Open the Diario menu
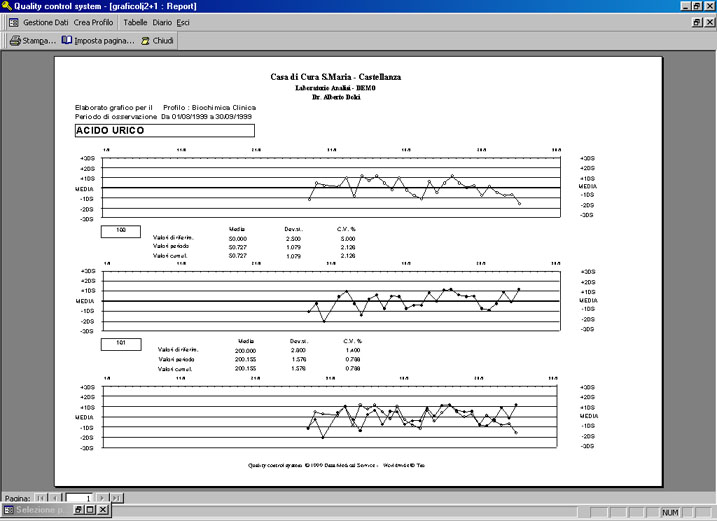Viewport: 717px width, 521px height. pyautogui.click(x=162, y=22)
